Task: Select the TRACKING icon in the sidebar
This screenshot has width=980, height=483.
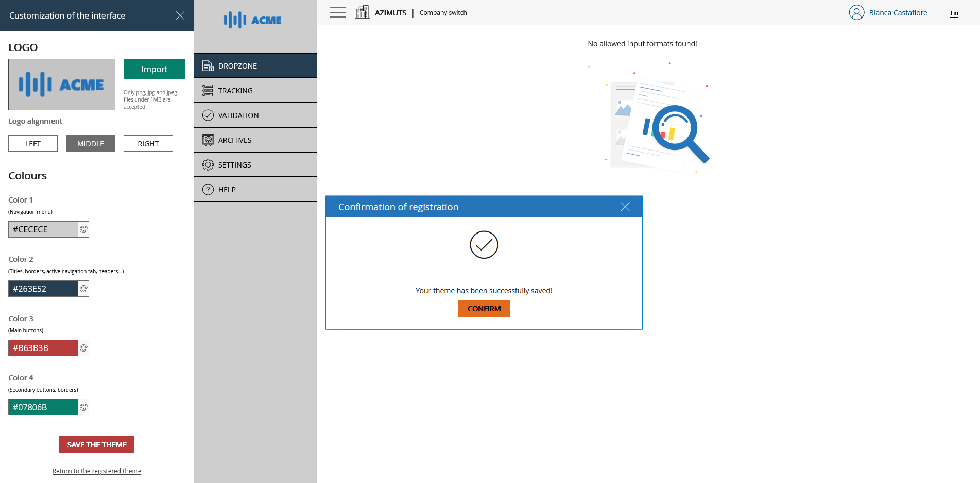Action: pyautogui.click(x=208, y=90)
